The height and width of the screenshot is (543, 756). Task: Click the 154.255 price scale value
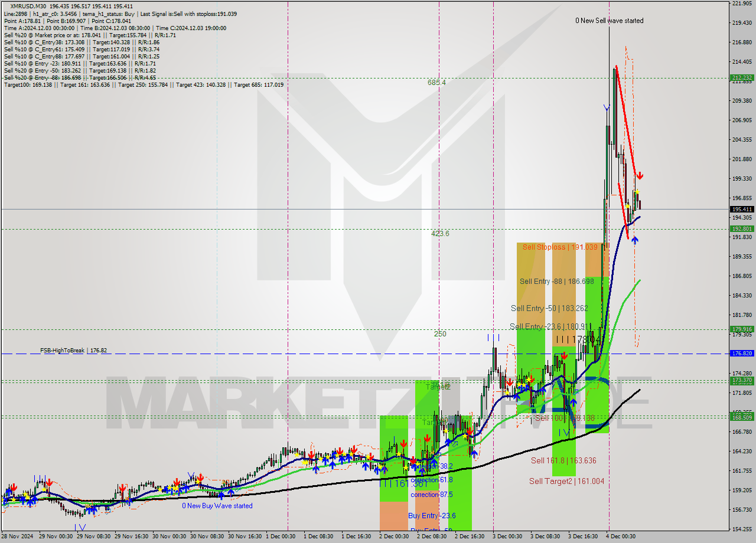point(742,529)
